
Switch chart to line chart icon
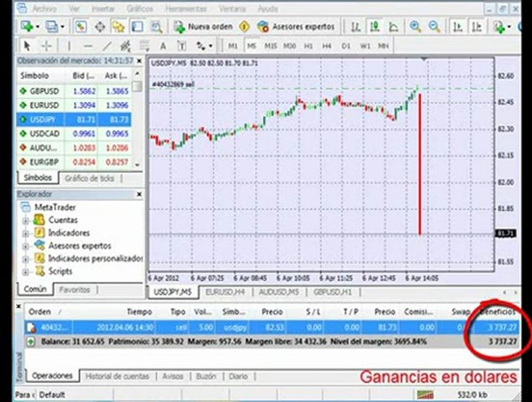click(394, 26)
